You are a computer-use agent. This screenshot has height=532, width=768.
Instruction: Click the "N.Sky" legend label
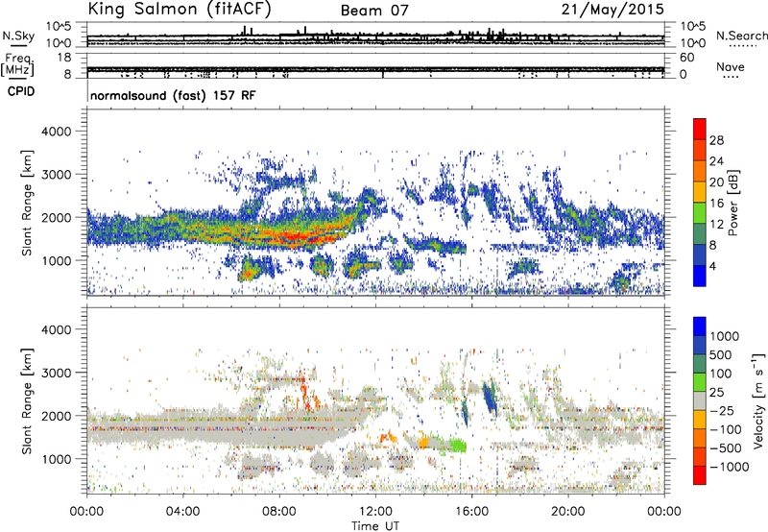[x=18, y=36]
